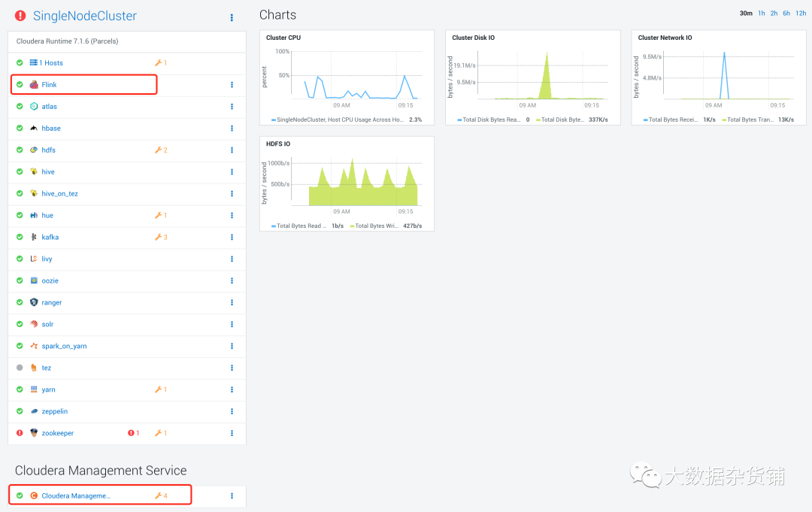
Task: Click the wrench icon next to Cloudera Management Service
Action: [159, 496]
